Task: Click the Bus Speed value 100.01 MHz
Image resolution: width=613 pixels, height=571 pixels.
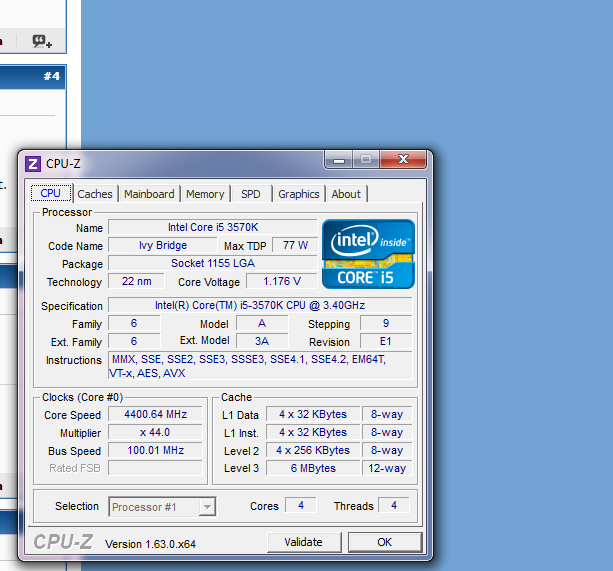Action: pos(155,450)
